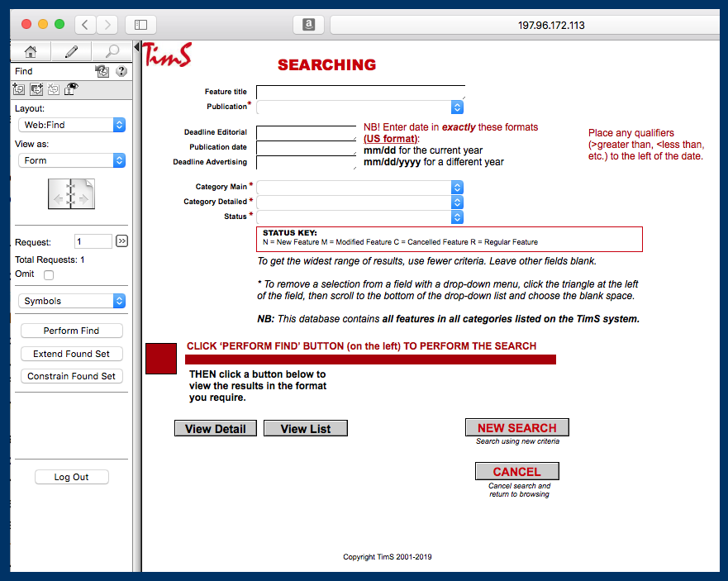Enable the Omit checkbox
This screenshot has width=728, height=581.
(48, 274)
